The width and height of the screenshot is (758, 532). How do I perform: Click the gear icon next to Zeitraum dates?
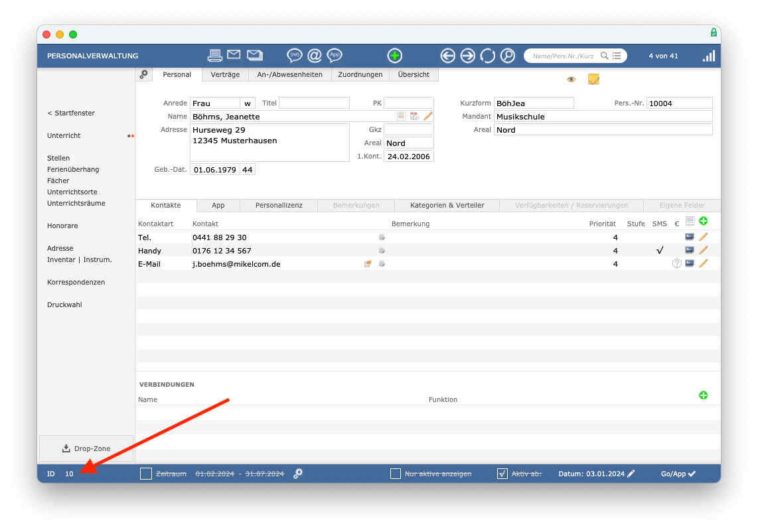(x=298, y=474)
